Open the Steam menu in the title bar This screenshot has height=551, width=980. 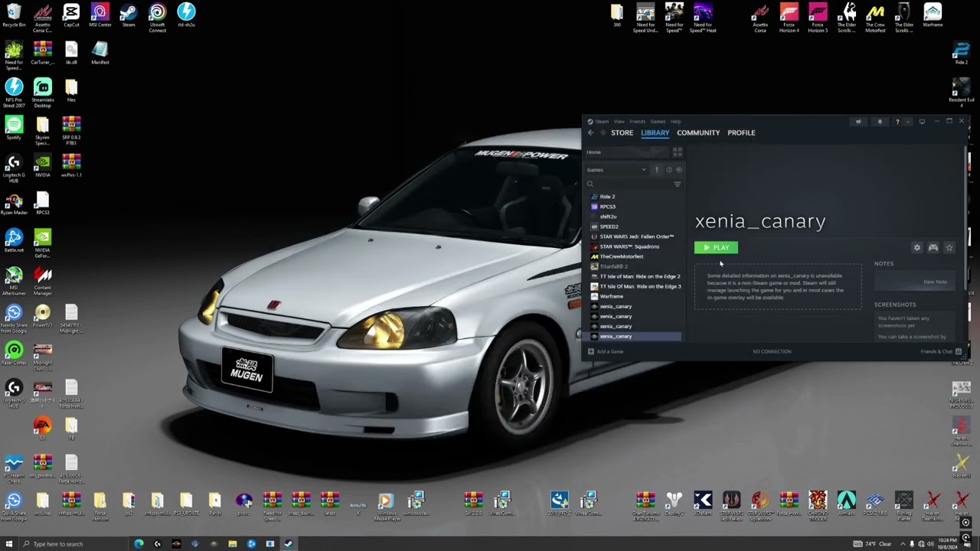[x=602, y=121]
